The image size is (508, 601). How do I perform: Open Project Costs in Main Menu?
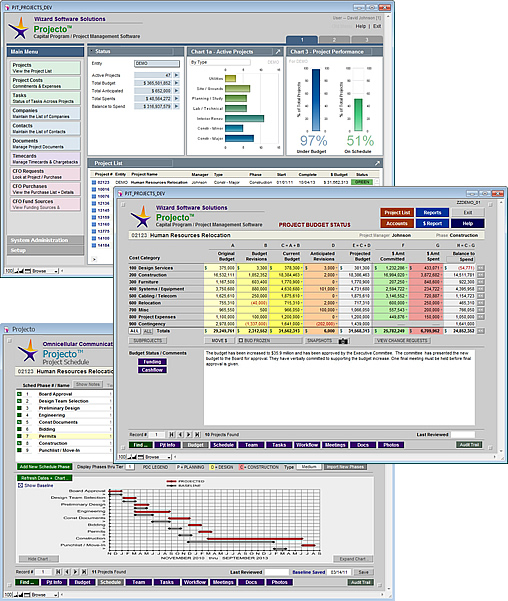pyautogui.click(x=45, y=83)
